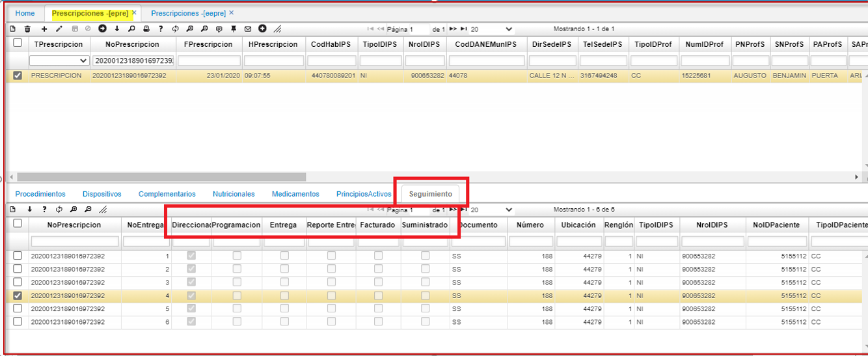Click the plus add record icon
Image resolution: width=868 pixels, height=356 pixels.
pyautogui.click(x=44, y=29)
